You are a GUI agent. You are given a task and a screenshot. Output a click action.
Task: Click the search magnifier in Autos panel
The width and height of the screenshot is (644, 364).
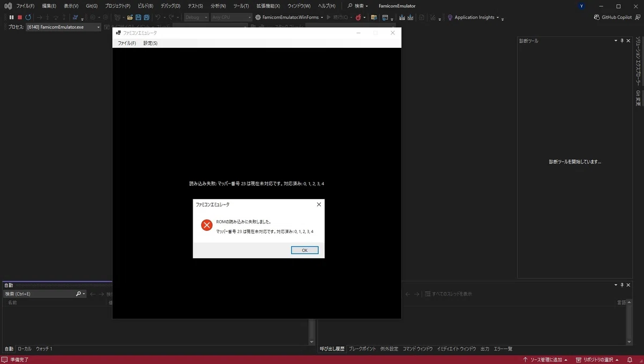(x=78, y=294)
